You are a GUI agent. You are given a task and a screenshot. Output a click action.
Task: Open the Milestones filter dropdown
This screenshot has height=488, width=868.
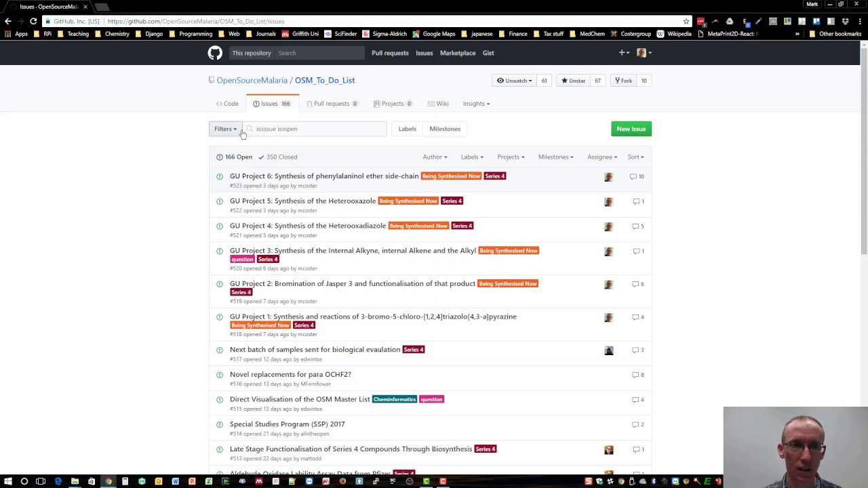(x=555, y=157)
